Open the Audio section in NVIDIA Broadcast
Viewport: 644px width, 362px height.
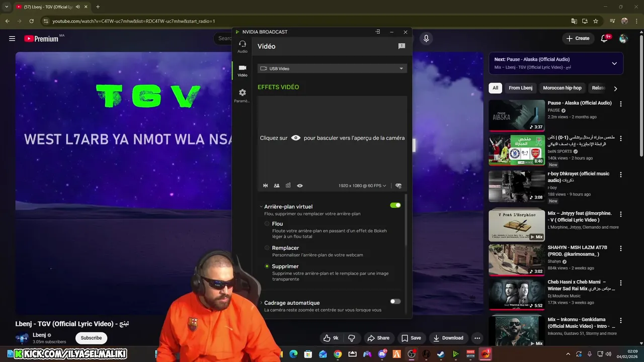click(243, 46)
